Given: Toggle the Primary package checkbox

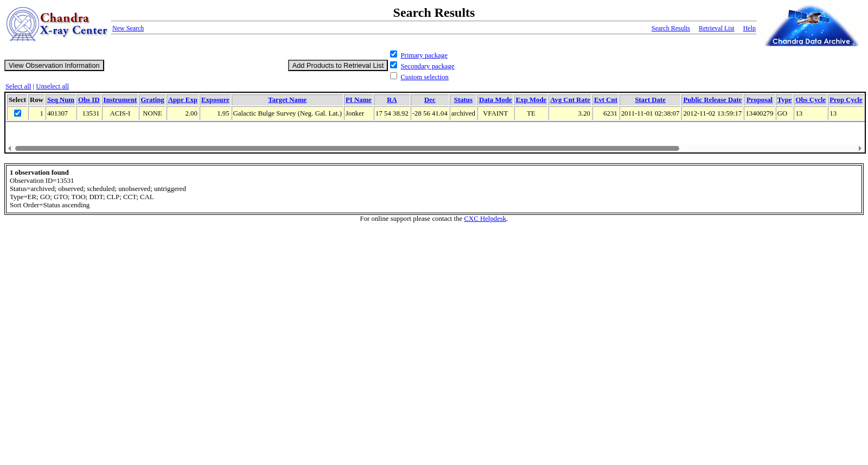Looking at the screenshot, I should 394,54.
